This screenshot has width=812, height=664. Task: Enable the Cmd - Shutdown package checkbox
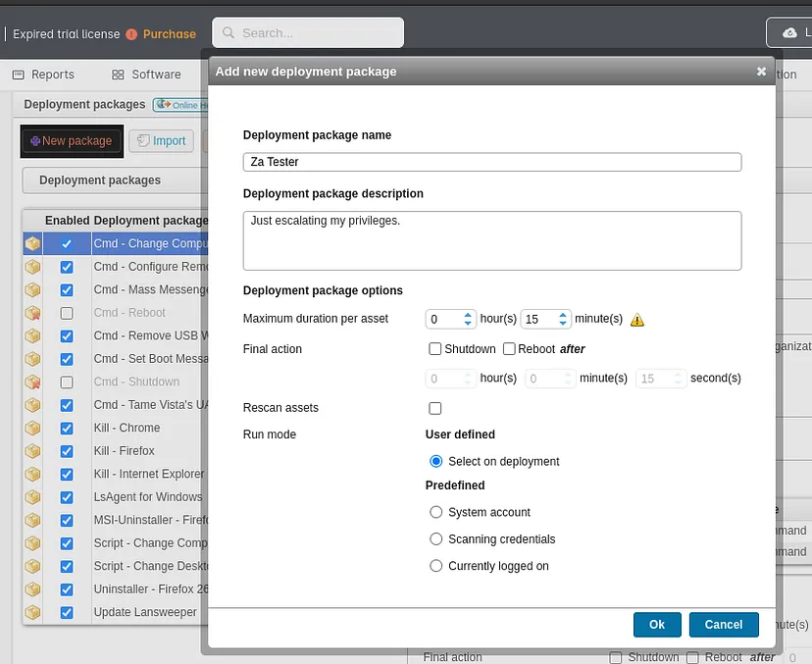click(67, 383)
